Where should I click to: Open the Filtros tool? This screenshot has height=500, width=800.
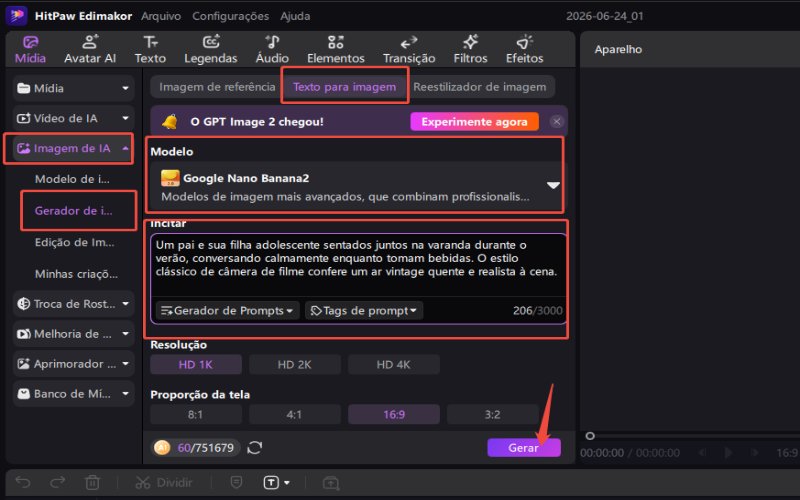(470, 49)
